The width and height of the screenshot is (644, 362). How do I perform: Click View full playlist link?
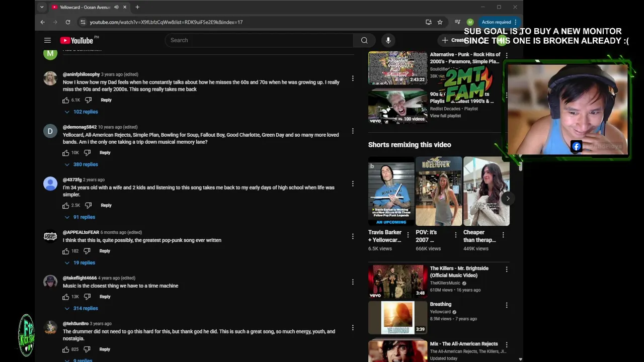pyautogui.click(x=445, y=116)
